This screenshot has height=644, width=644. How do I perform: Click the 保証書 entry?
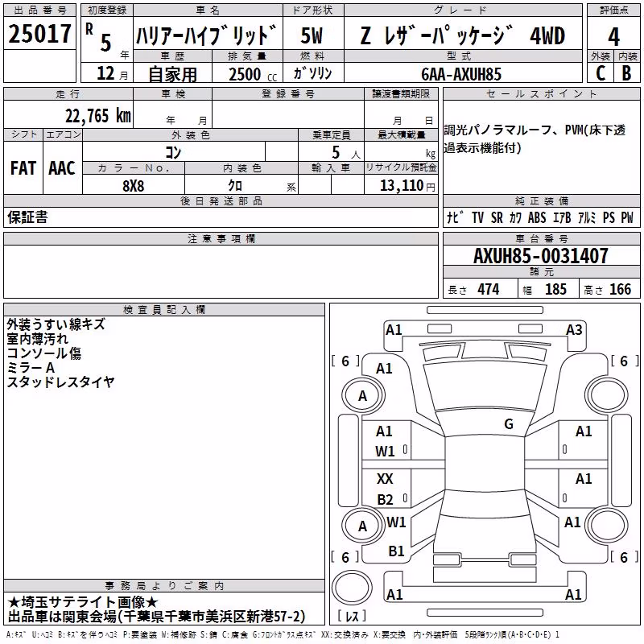pos(27,217)
